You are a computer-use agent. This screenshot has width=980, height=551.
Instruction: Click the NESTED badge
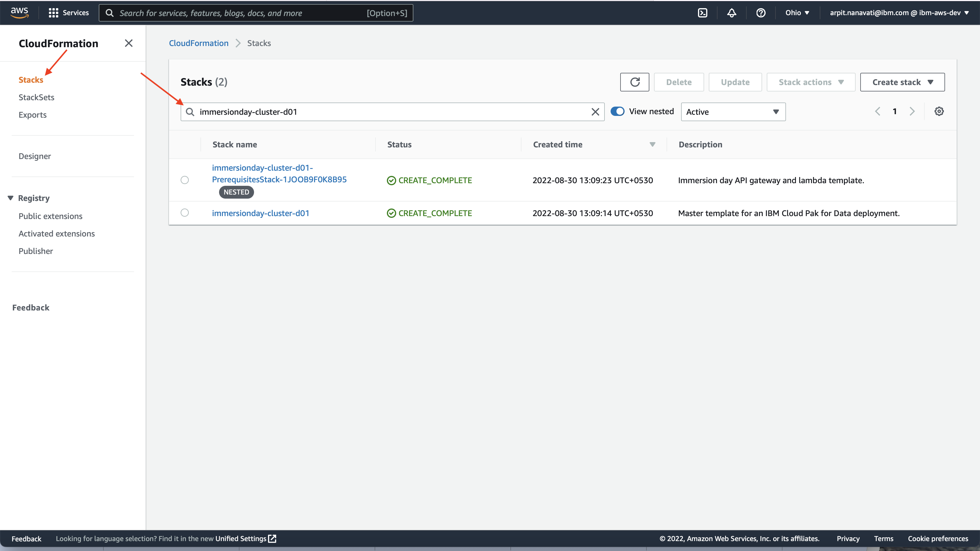tap(236, 192)
